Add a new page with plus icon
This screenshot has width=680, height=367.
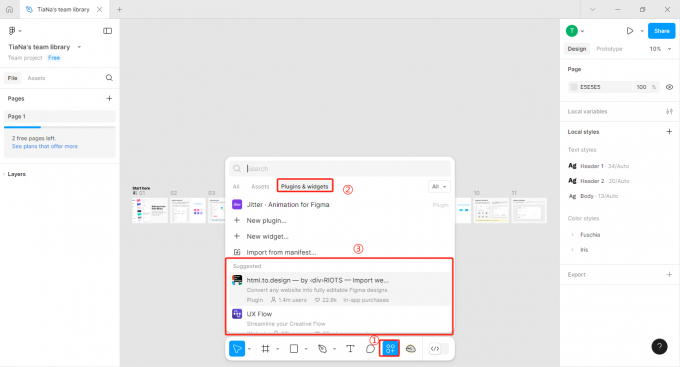click(109, 98)
